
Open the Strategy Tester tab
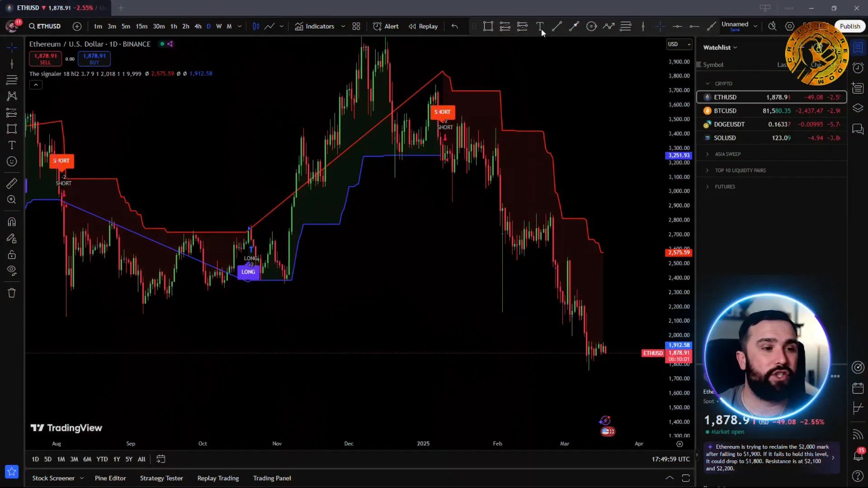(161, 478)
